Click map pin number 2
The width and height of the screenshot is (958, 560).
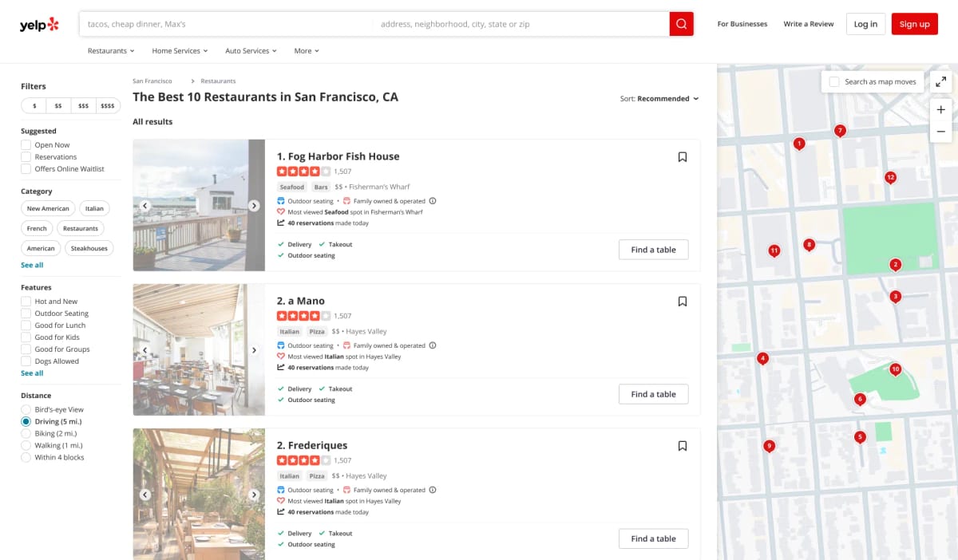pyautogui.click(x=896, y=265)
